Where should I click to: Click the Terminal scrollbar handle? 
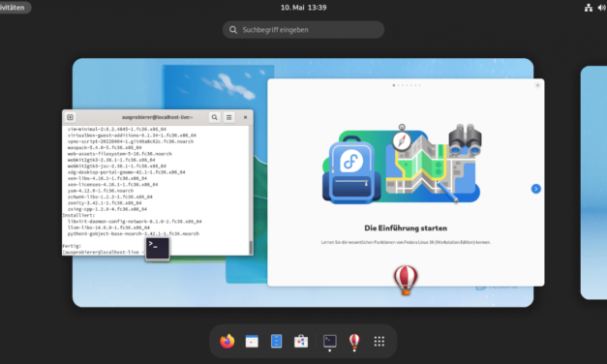(x=251, y=248)
